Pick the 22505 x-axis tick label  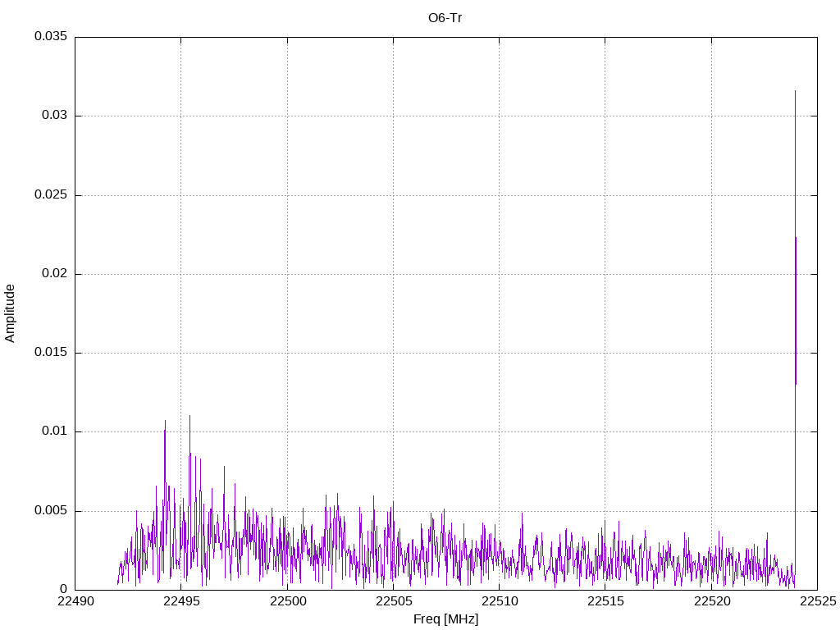tap(393, 601)
